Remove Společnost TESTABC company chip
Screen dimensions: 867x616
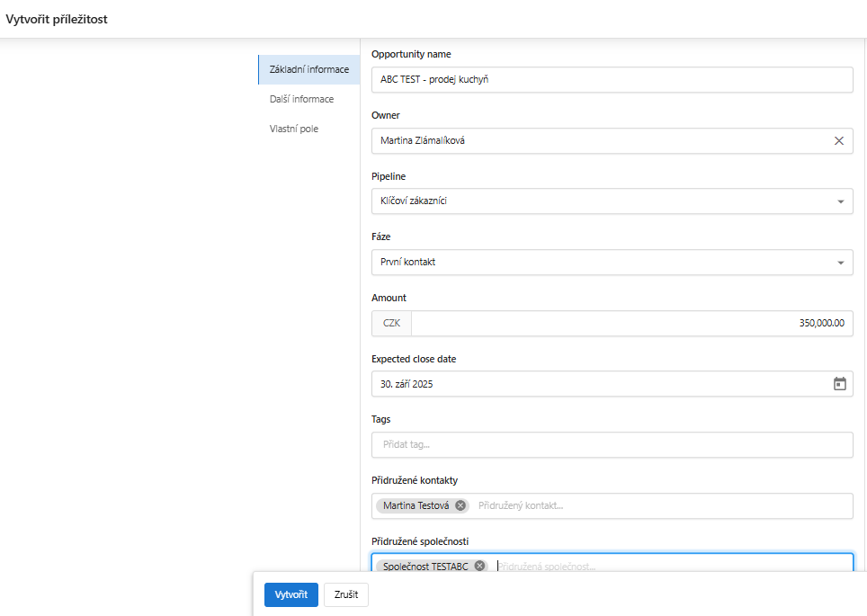click(479, 566)
